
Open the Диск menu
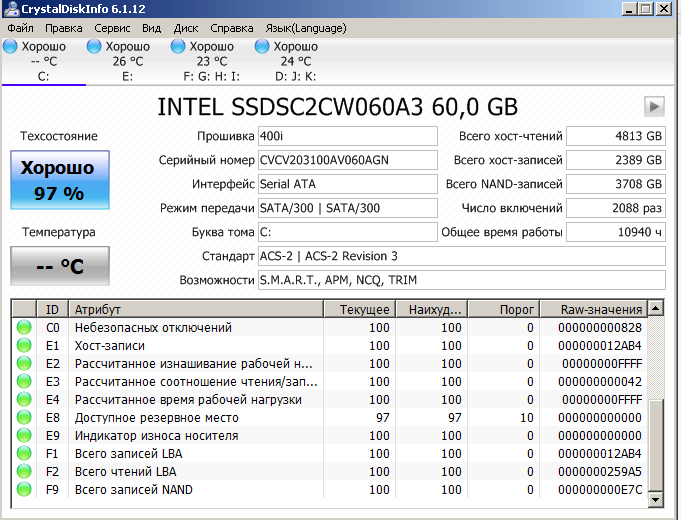tap(186, 28)
